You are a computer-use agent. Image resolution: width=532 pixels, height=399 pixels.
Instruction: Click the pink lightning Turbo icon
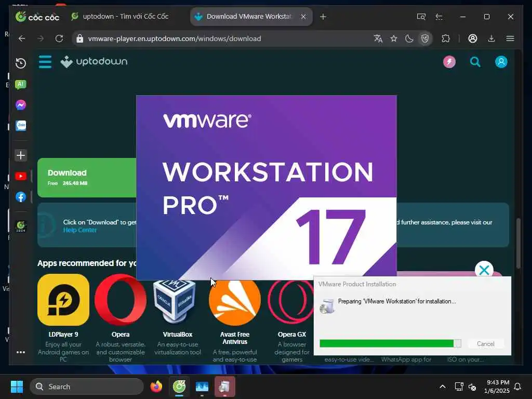(449, 62)
